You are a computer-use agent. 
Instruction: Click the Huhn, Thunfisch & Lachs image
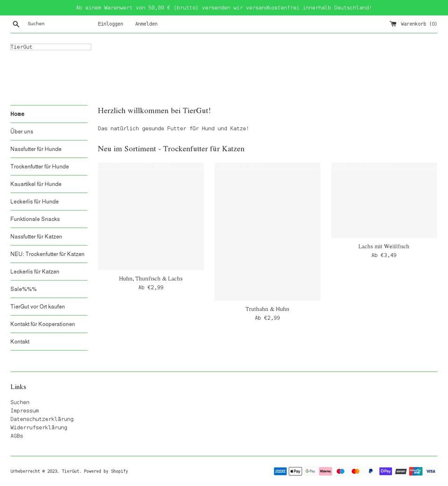click(151, 216)
